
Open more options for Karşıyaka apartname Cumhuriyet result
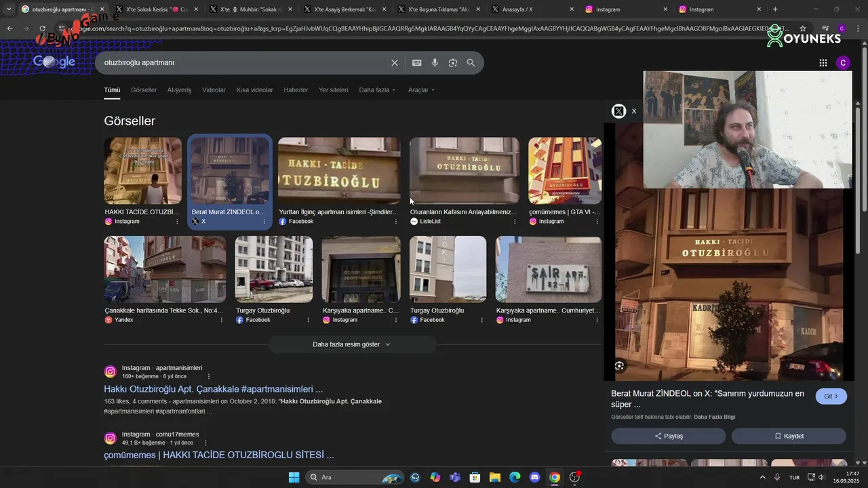pyautogui.click(x=597, y=320)
